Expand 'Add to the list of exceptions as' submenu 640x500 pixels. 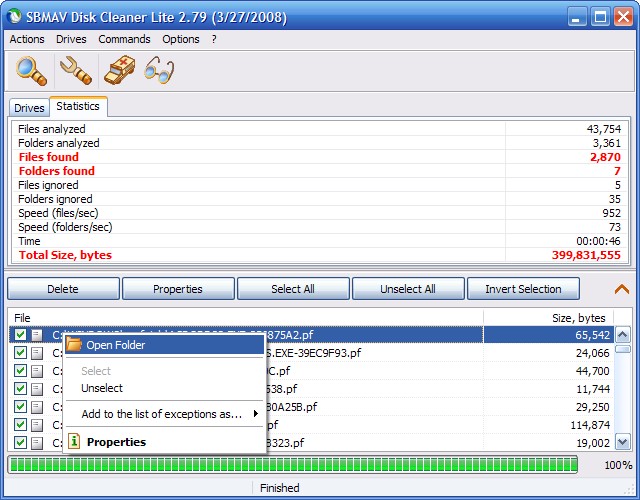pos(256,414)
